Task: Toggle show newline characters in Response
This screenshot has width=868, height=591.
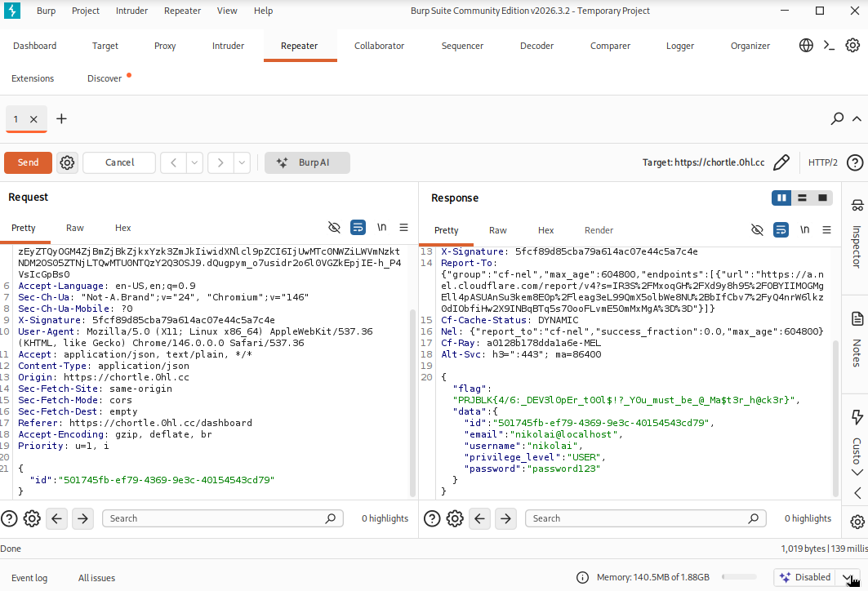Action: point(804,229)
